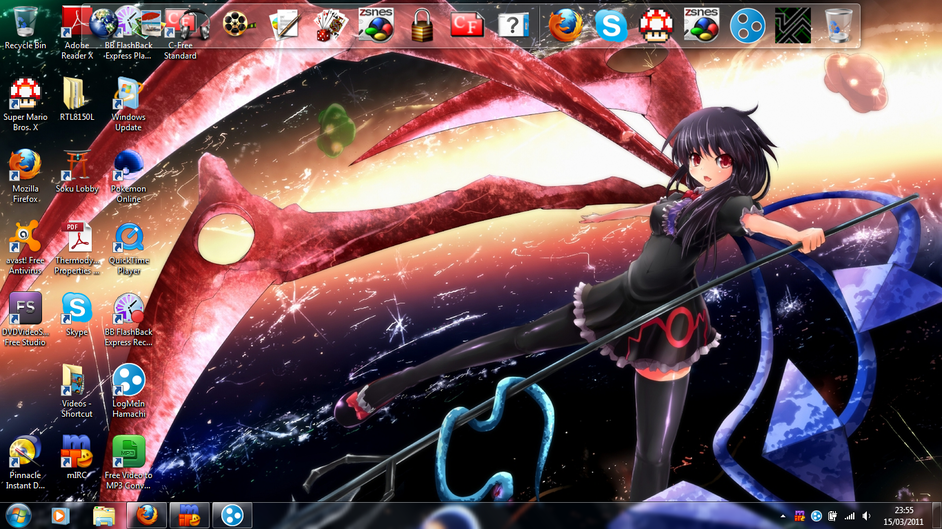
Task: Select the BB FlashBack Express Recorder shortcut
Action: click(128, 310)
